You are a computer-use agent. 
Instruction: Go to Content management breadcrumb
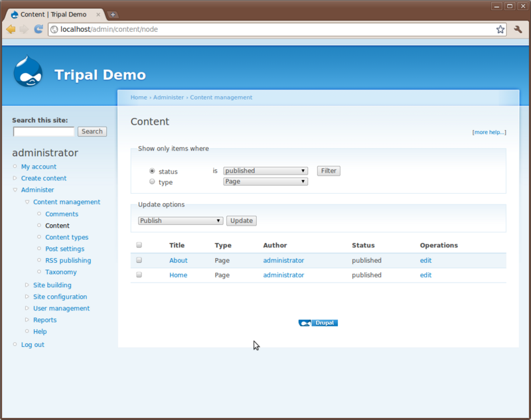pyautogui.click(x=221, y=98)
